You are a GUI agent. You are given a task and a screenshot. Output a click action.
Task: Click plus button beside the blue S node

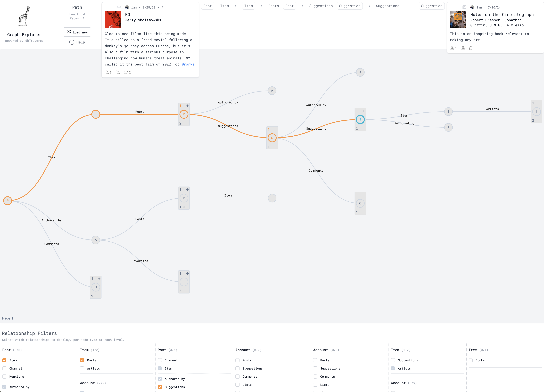364,111
